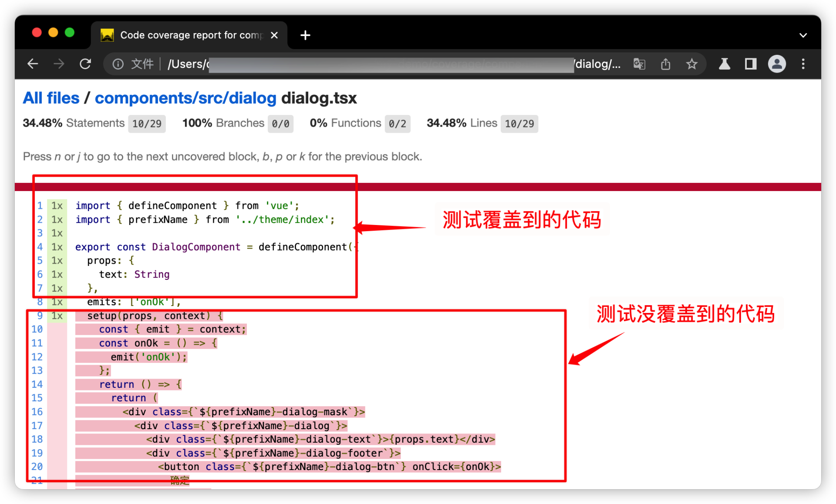
Task: Click the share page icon
Action: point(665,64)
